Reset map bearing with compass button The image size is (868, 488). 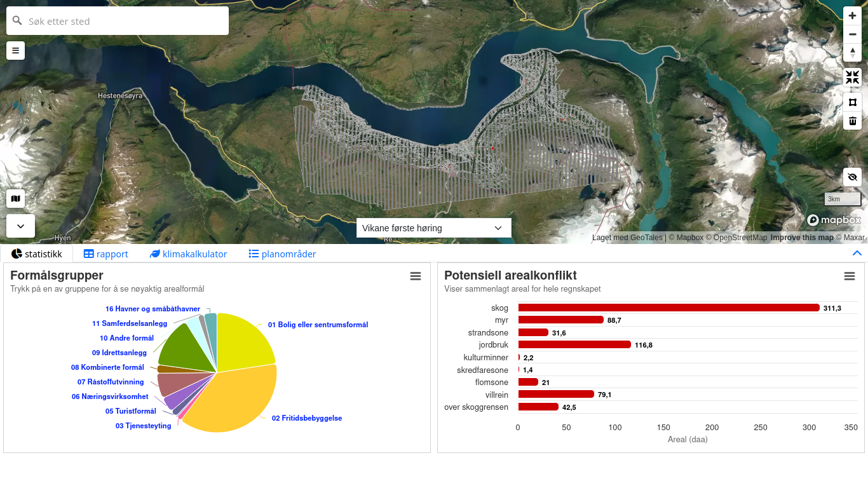point(852,53)
